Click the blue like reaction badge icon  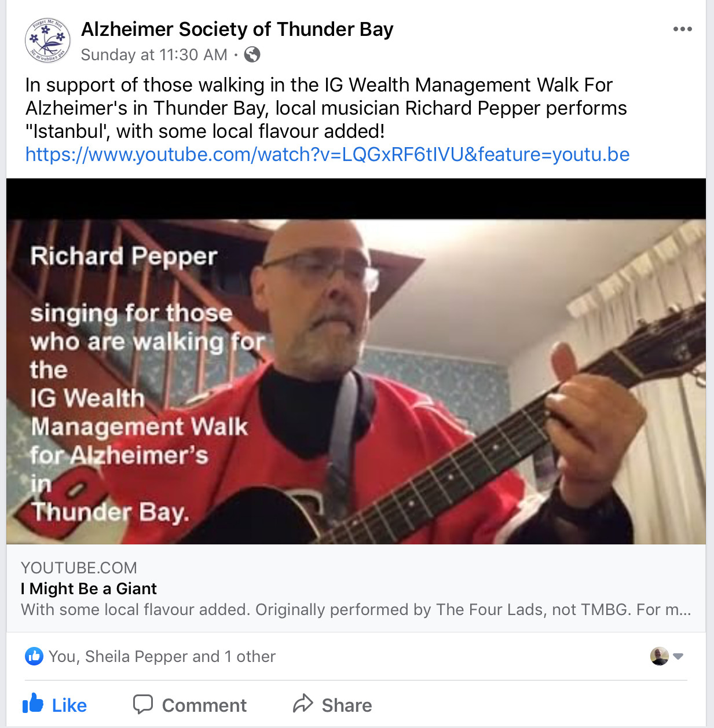click(x=34, y=656)
